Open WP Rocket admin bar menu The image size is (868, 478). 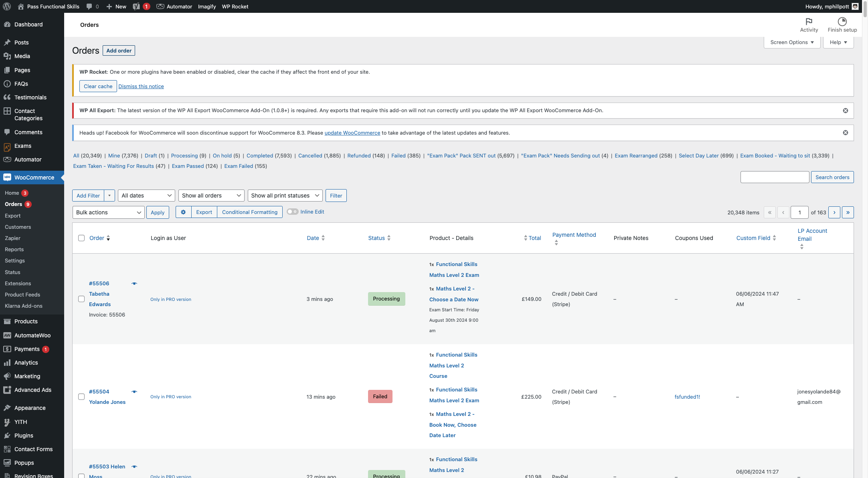[x=235, y=6]
